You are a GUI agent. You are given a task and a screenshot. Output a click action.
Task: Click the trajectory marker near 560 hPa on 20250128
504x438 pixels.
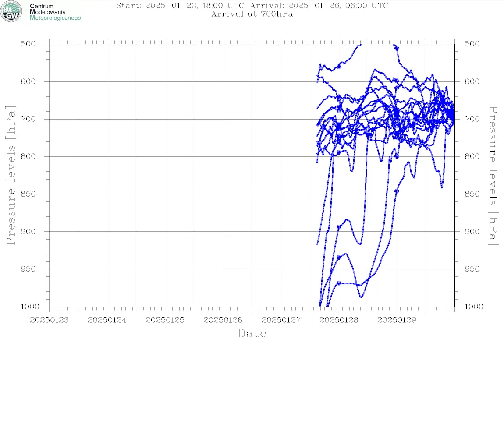pyautogui.click(x=339, y=67)
